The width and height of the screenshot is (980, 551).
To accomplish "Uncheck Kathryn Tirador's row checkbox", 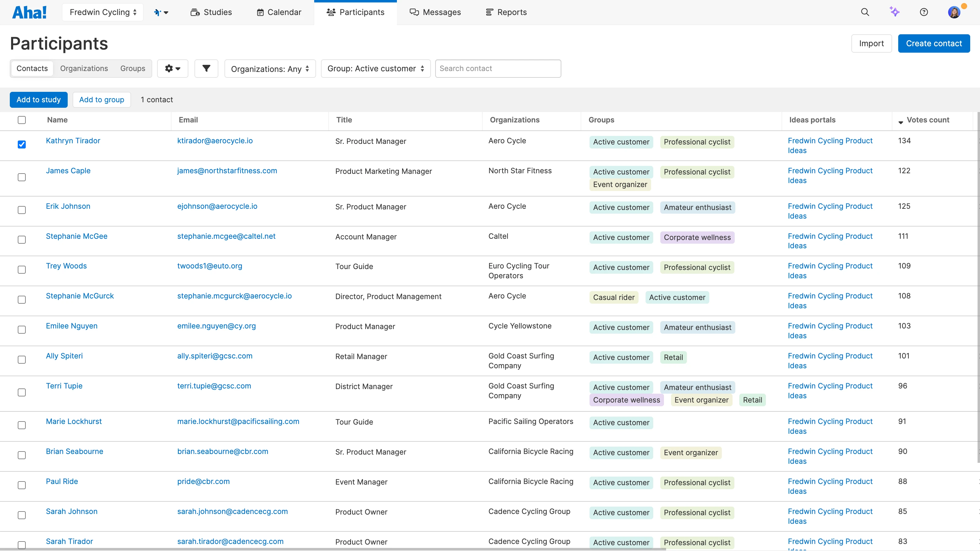I will click(22, 144).
